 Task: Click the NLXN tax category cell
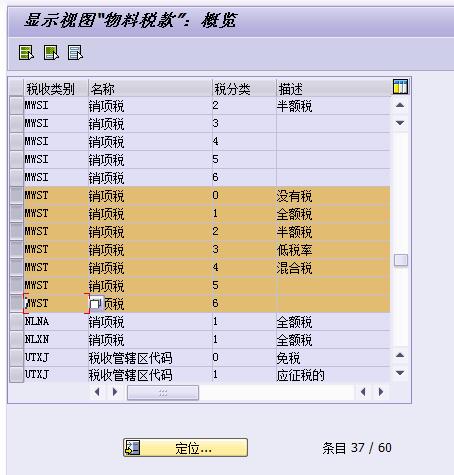point(56,340)
